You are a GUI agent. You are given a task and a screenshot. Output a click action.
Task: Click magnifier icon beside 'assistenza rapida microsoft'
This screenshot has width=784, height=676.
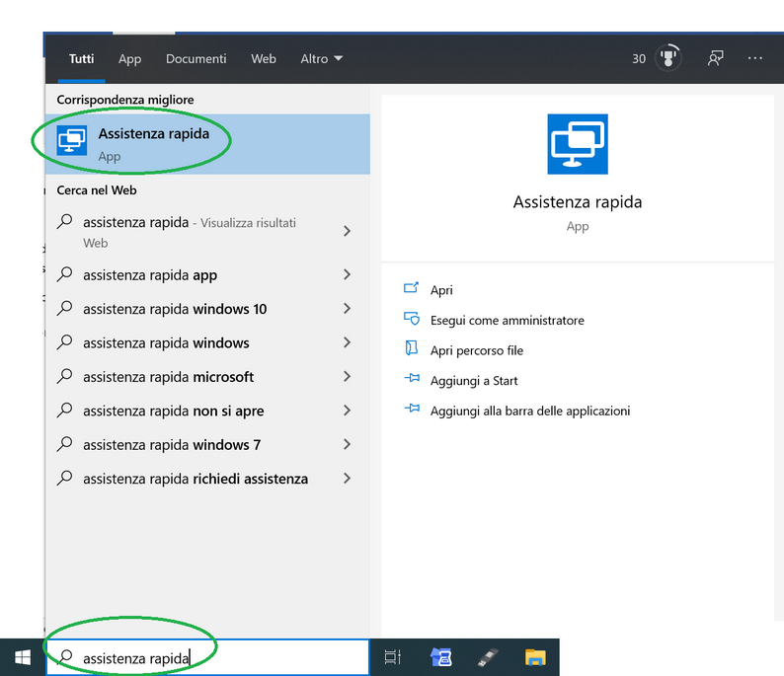(64, 376)
